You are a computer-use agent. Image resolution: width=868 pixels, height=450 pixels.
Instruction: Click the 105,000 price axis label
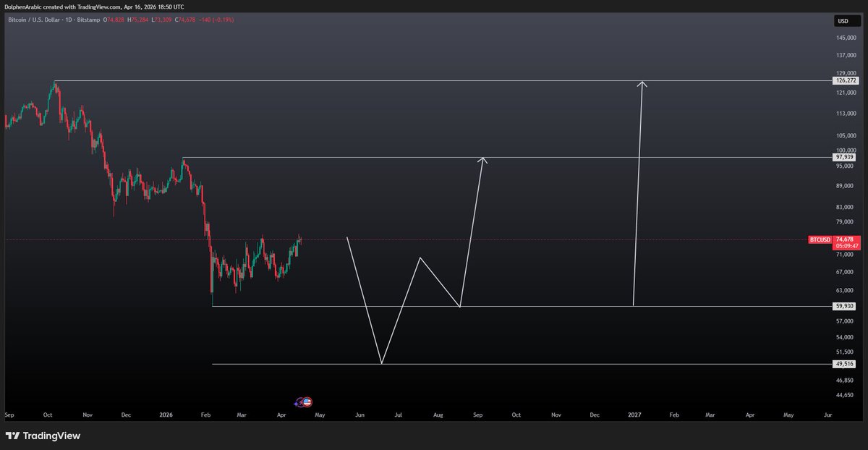click(846, 135)
